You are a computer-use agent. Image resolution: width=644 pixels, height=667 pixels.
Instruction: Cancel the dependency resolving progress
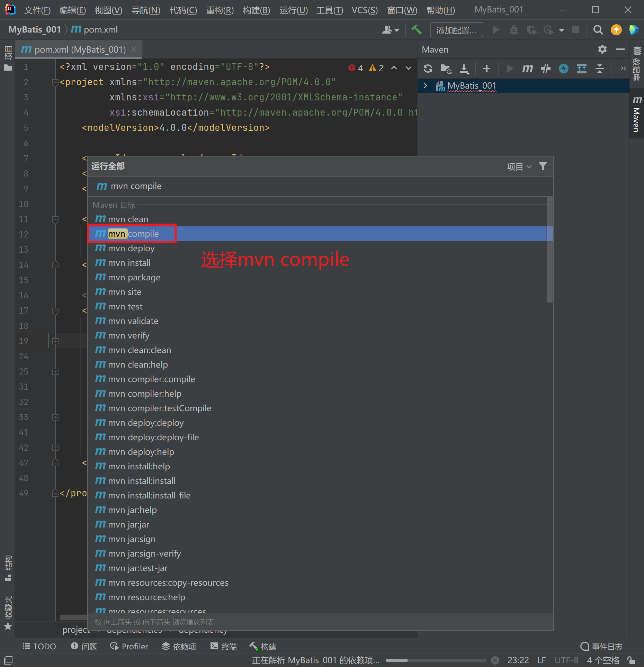click(495, 660)
